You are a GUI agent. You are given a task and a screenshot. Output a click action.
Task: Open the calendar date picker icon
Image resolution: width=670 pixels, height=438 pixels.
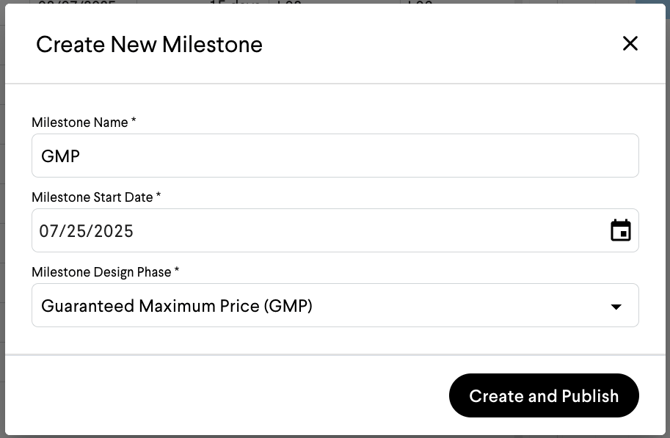coord(621,231)
